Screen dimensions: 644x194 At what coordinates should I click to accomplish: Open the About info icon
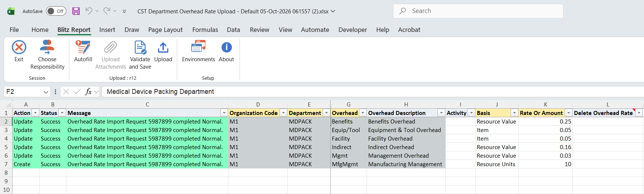click(x=227, y=47)
